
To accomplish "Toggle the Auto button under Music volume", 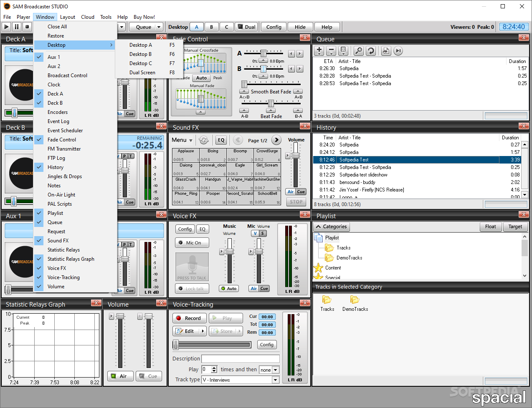I will pyautogui.click(x=229, y=289).
